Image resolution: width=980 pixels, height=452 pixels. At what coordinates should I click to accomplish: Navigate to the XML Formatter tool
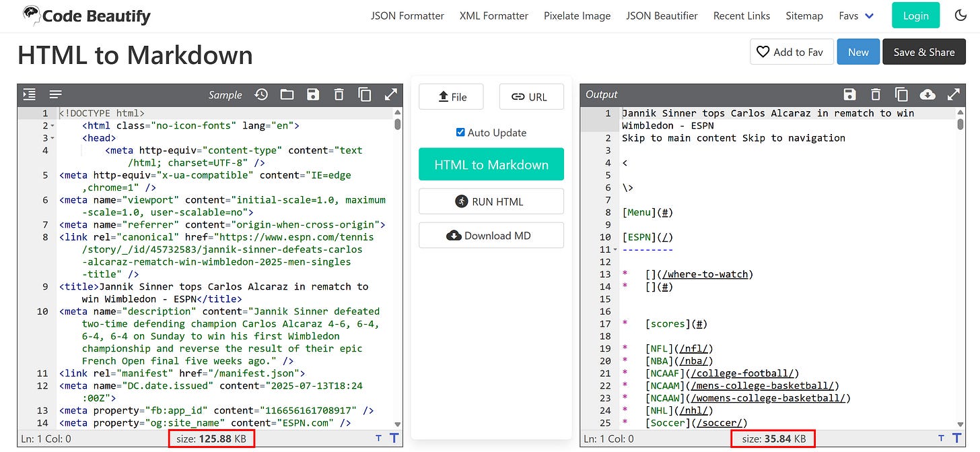(493, 15)
